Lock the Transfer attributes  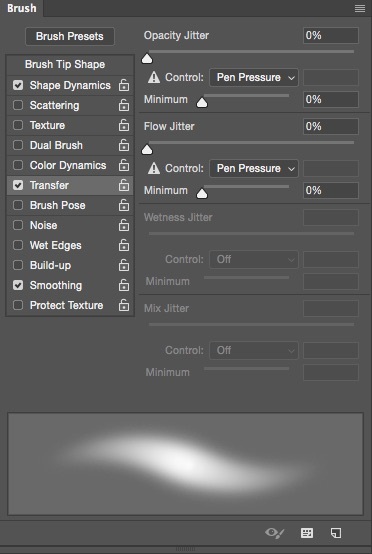click(124, 185)
